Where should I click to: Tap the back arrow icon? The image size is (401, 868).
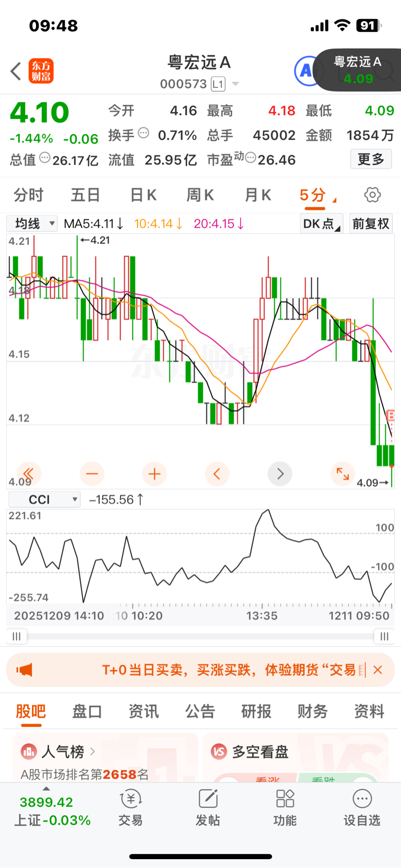point(16,71)
